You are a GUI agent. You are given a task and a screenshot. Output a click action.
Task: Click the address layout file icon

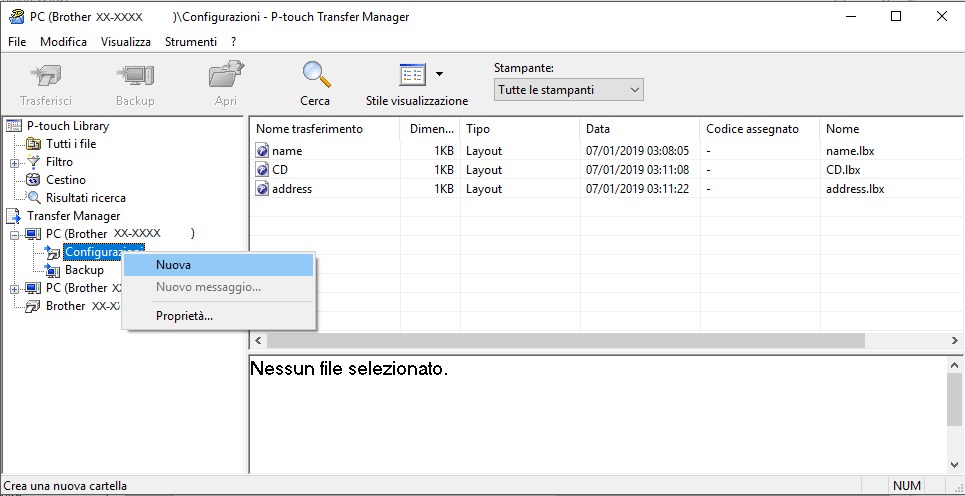coord(262,189)
